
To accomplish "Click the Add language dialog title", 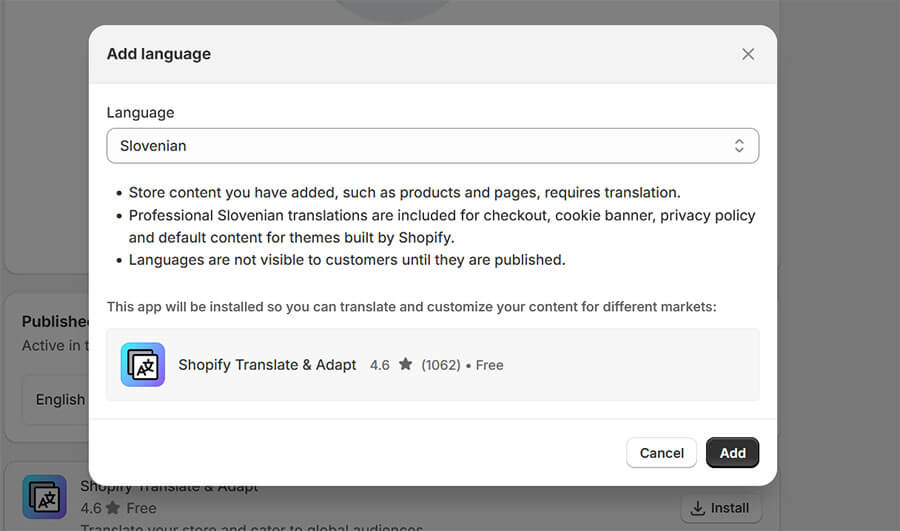I will [159, 54].
